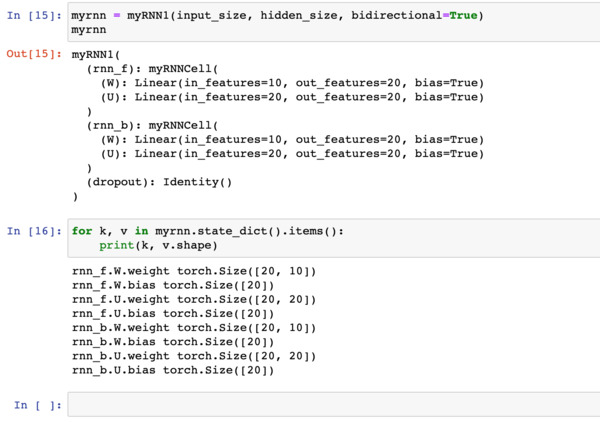Click the (U) Linear line under rnn_f

[292, 97]
